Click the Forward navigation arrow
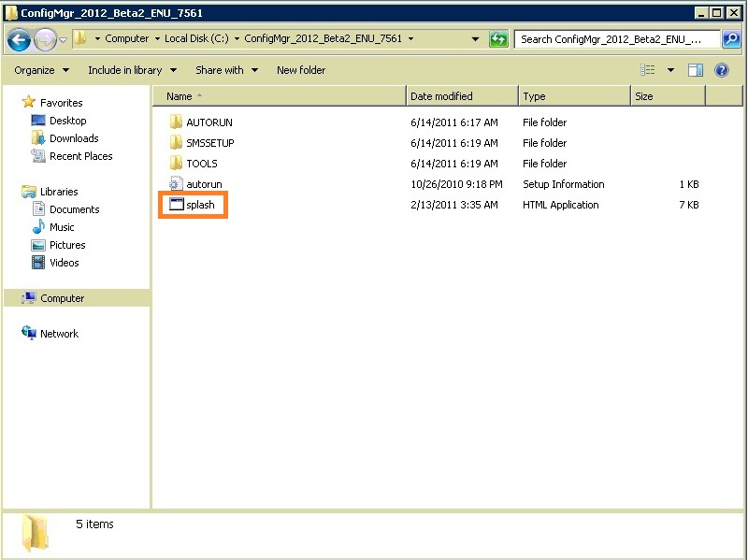 coord(45,39)
